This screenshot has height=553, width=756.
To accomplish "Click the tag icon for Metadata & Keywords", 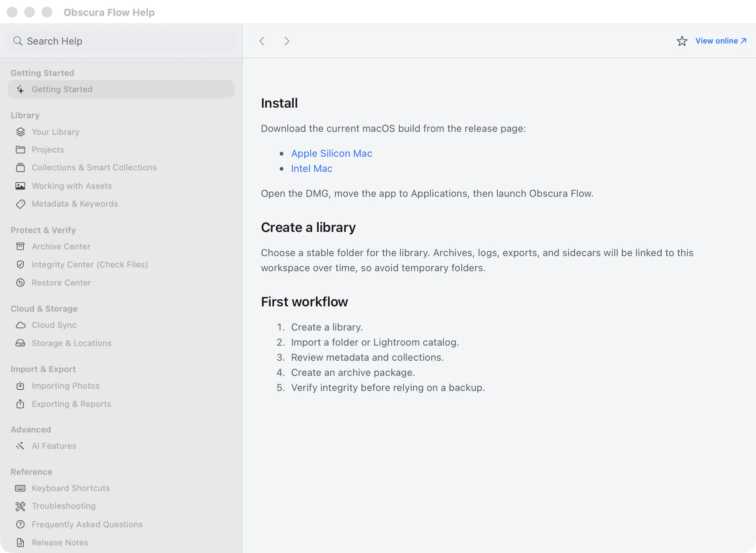I will [20, 204].
